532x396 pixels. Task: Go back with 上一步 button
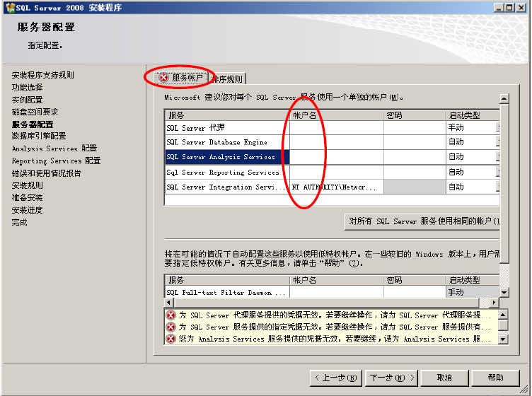(x=336, y=378)
